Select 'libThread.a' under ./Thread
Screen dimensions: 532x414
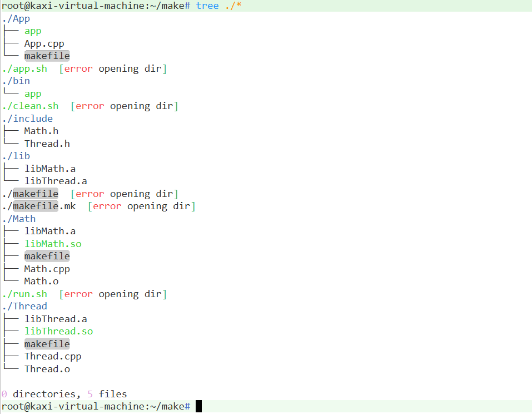(56, 319)
